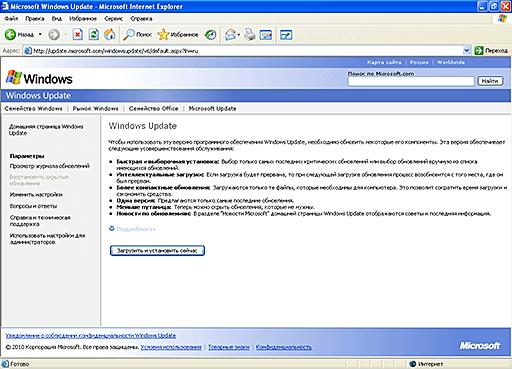Image resolution: width=512 pixels, height=369 pixels.
Task: Open the Правка menu
Action: pos(35,19)
